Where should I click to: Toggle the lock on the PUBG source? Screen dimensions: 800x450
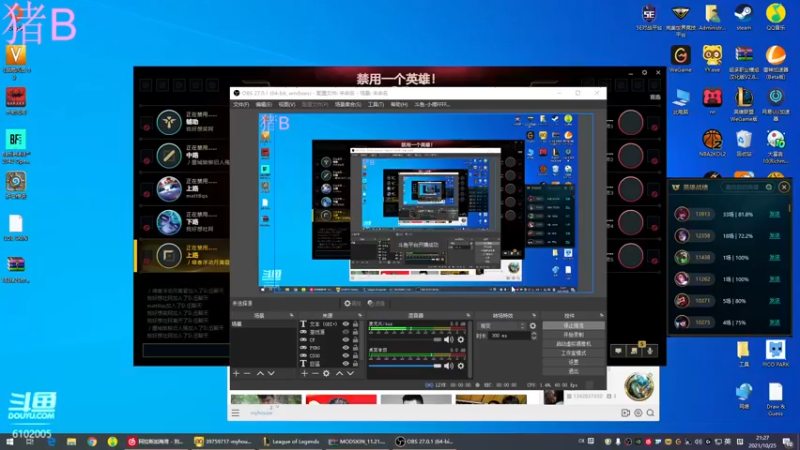[356, 347]
